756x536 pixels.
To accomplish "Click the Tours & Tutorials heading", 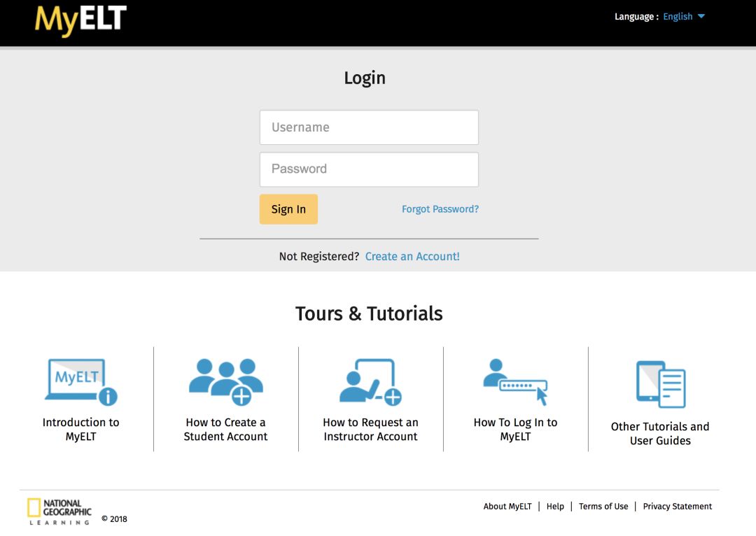I will [369, 313].
